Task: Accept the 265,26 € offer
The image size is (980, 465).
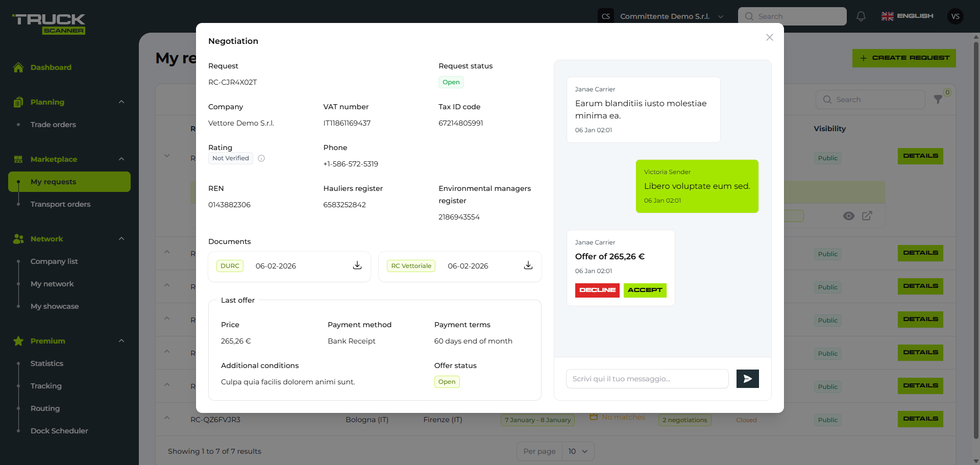Action: tap(645, 290)
